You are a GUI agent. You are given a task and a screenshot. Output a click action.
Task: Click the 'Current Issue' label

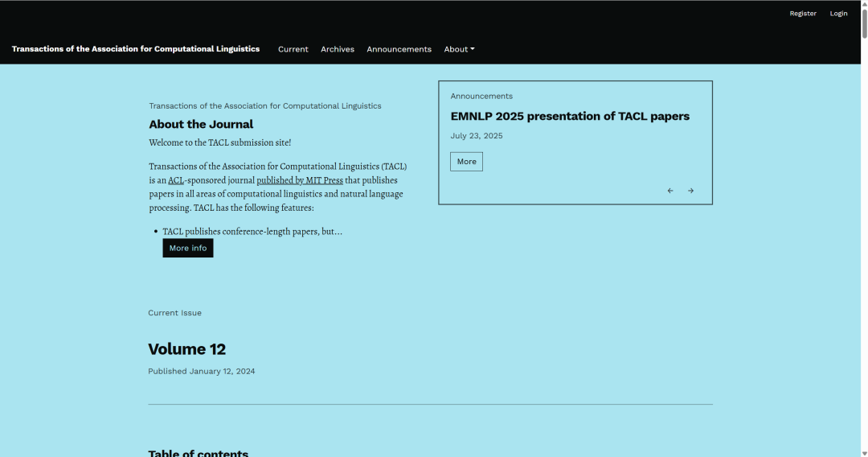point(175,313)
